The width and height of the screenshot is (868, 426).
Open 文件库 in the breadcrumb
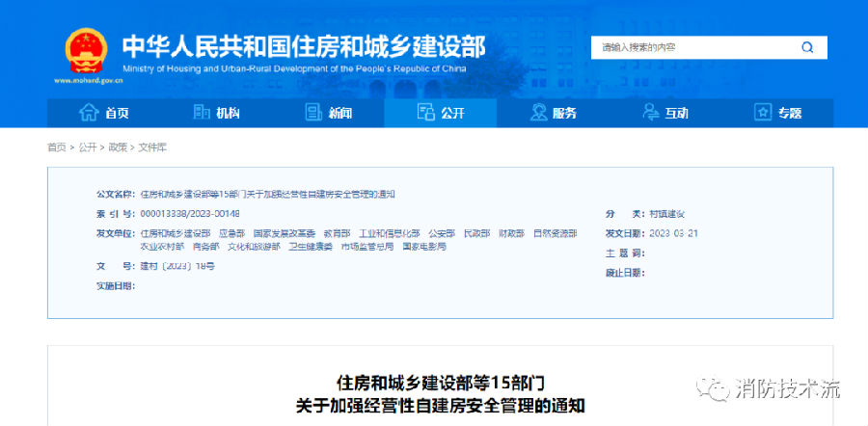tap(152, 147)
